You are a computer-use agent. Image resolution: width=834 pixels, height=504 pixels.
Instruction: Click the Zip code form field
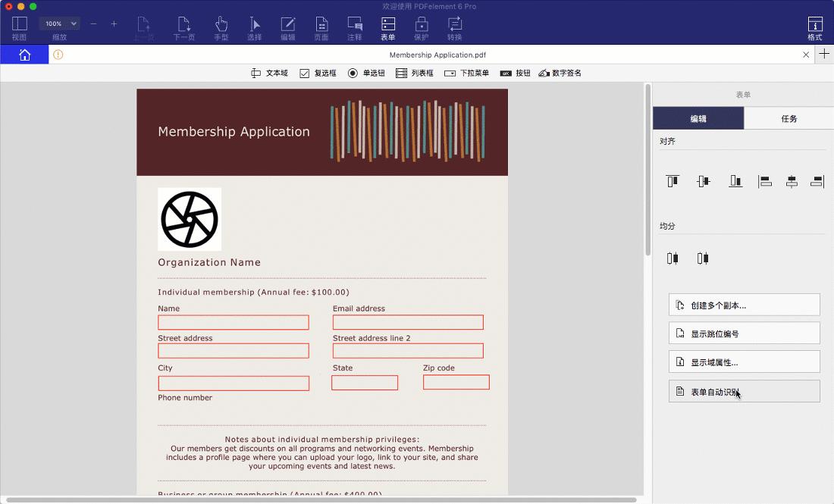pyautogui.click(x=456, y=382)
